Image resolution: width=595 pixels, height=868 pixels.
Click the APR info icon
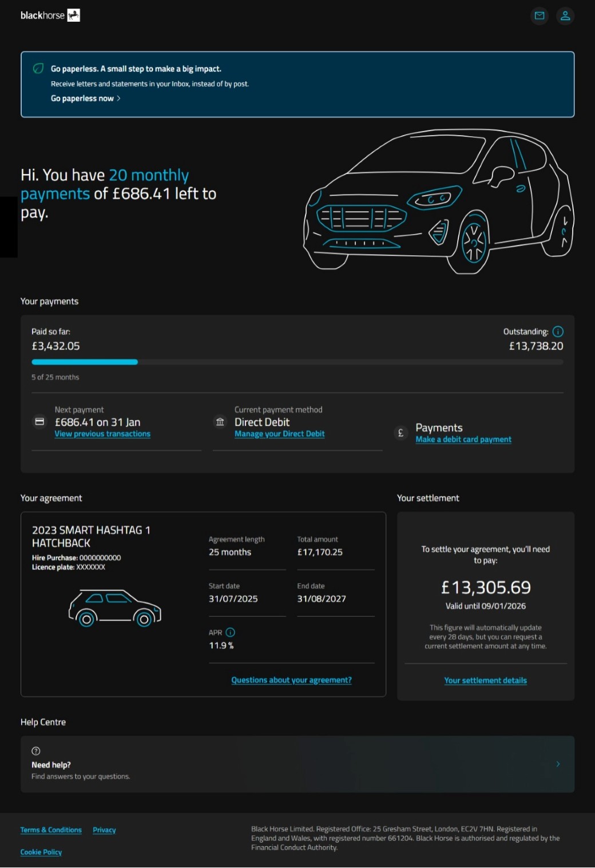coord(231,633)
